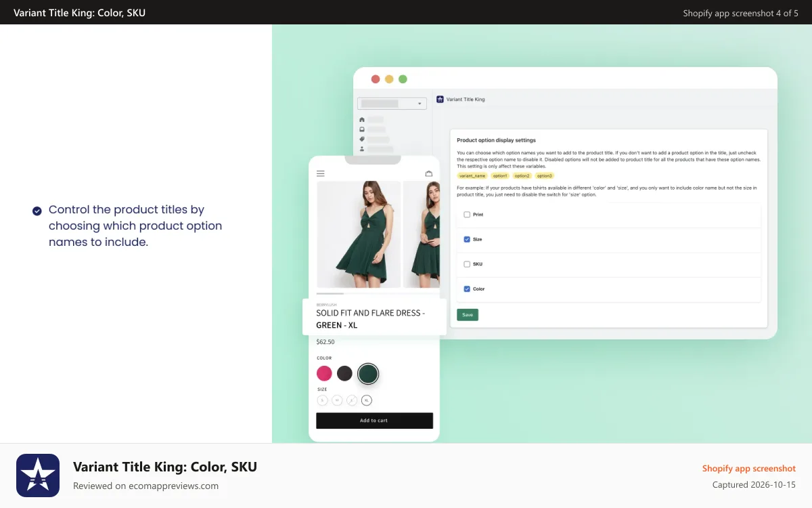This screenshot has height=508, width=812.
Task: Enable the Print option checkbox
Action: click(467, 215)
